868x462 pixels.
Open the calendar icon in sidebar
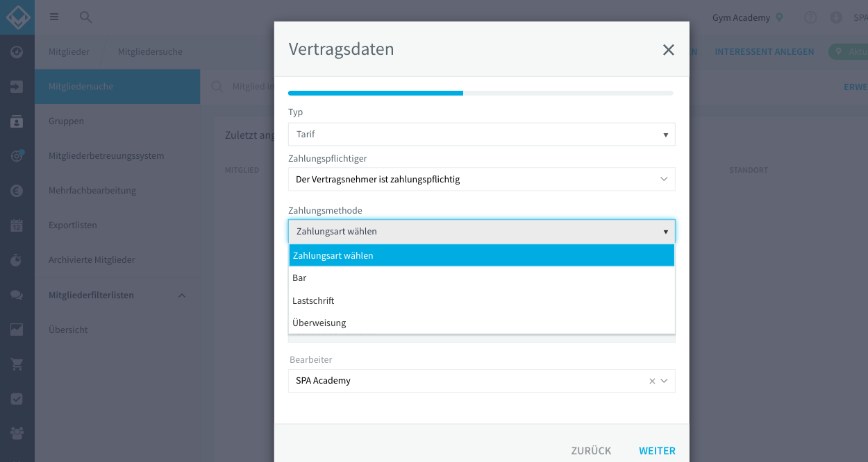tap(17, 225)
